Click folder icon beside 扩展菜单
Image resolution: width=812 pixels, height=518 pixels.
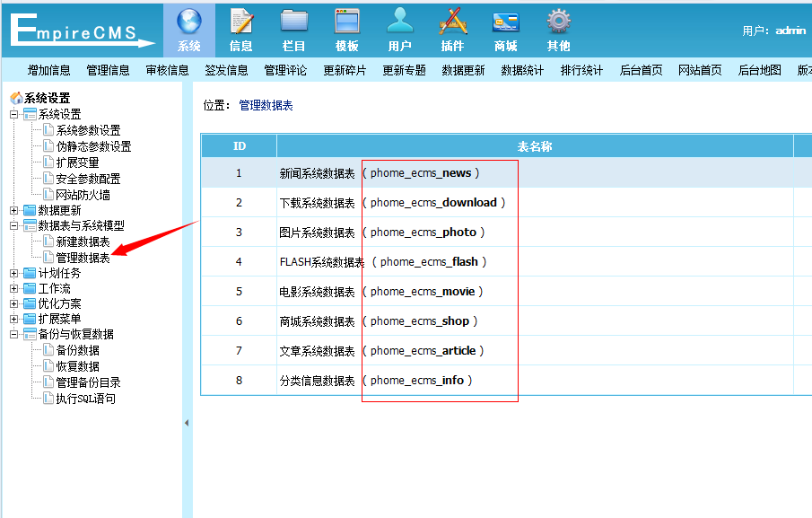point(30,319)
